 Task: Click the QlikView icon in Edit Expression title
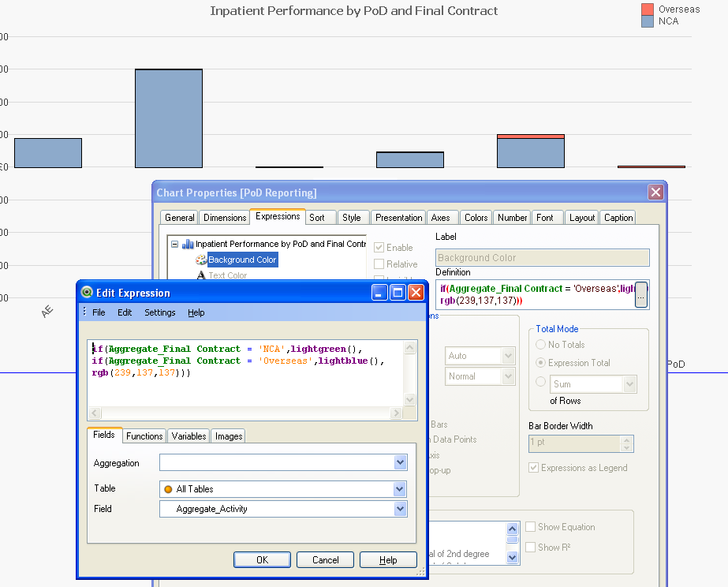(87, 293)
